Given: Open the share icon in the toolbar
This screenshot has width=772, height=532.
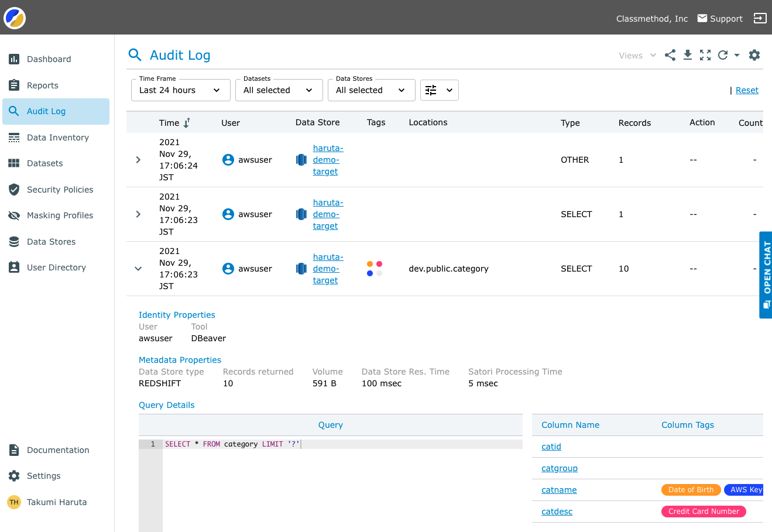Looking at the screenshot, I should pyautogui.click(x=670, y=55).
